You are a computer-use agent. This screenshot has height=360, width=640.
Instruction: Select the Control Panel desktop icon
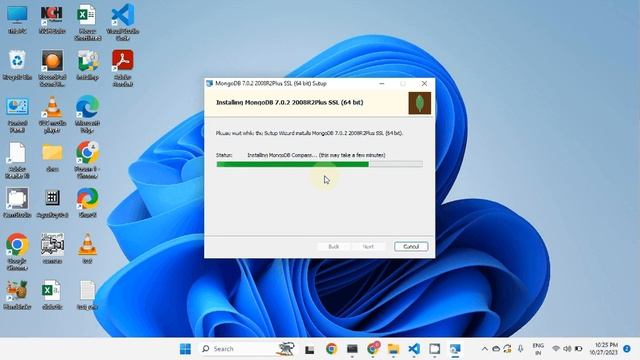point(17,115)
